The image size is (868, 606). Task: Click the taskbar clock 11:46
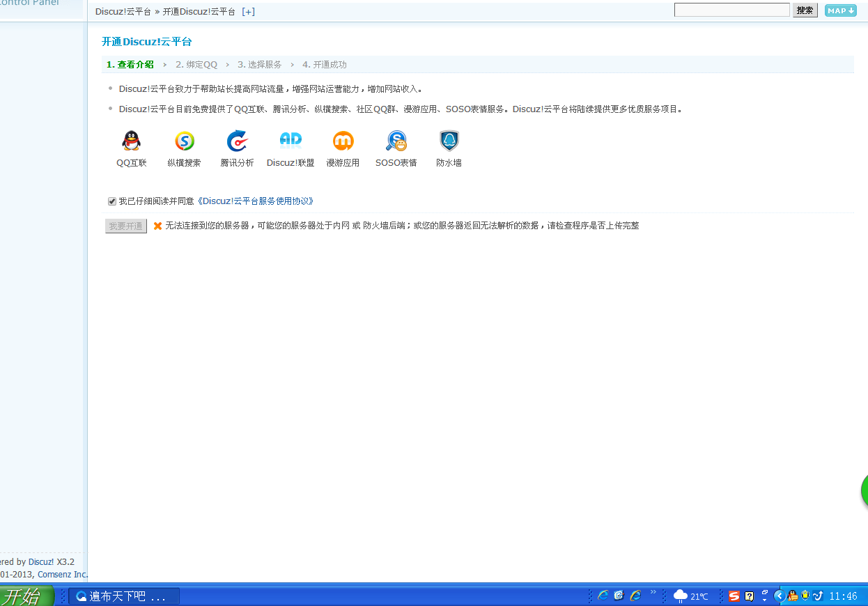844,596
